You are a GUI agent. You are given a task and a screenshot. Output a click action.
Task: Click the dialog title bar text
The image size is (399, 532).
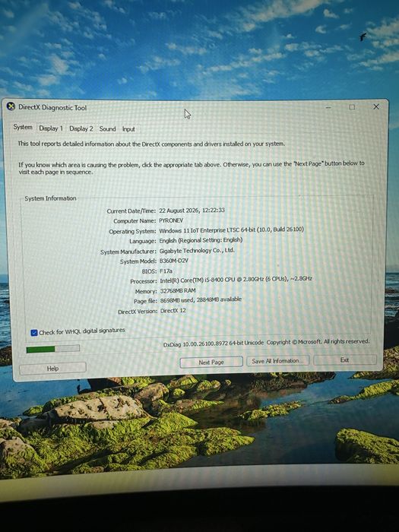point(52,108)
